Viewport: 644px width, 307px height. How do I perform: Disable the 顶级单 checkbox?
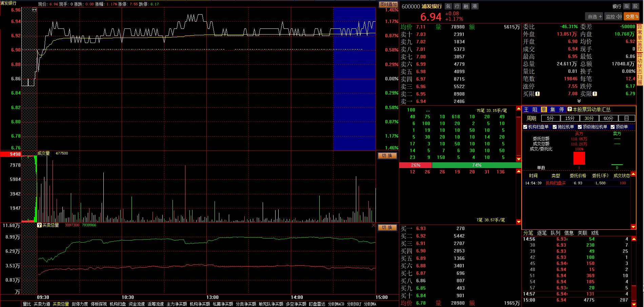coord(612,127)
